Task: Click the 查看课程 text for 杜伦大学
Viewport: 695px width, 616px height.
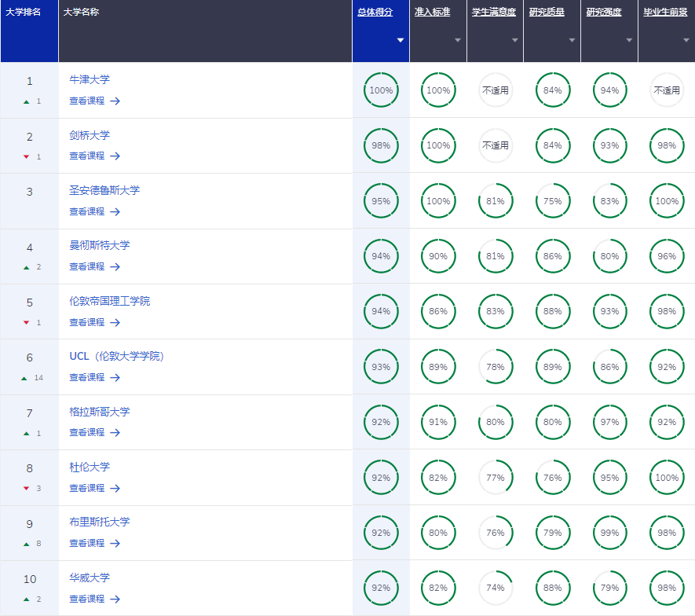Action: [87, 488]
